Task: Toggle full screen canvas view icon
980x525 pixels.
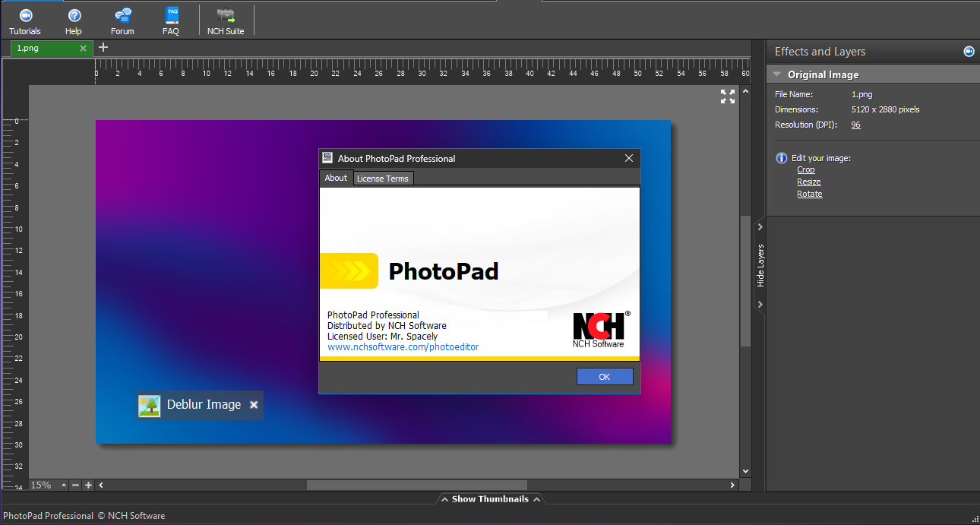Action: [728, 96]
